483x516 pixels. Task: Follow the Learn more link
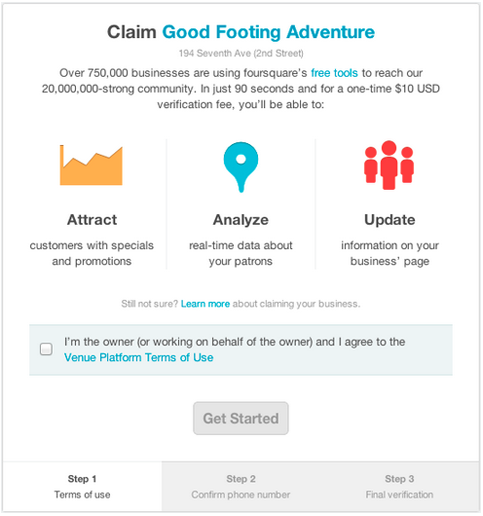pyautogui.click(x=205, y=304)
